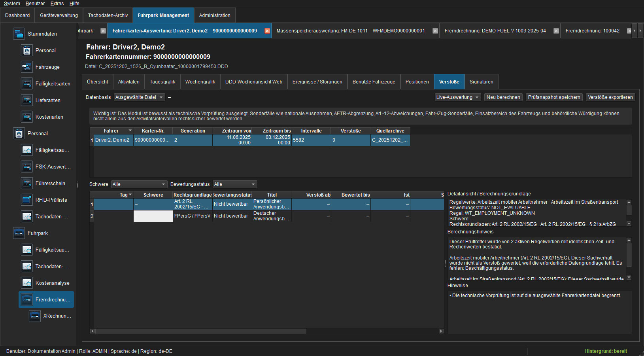Click the Lieferanten icon in sidebar
This screenshot has width=644, height=356.
click(26, 100)
